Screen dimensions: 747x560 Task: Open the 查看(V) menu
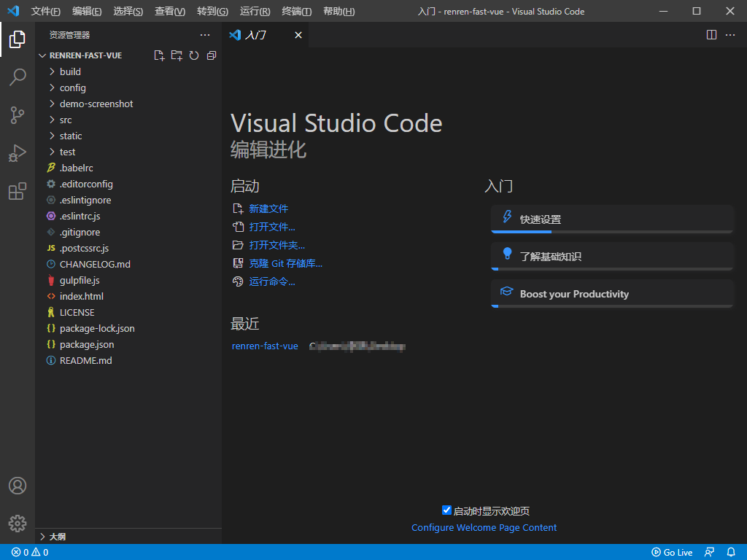pyautogui.click(x=170, y=11)
